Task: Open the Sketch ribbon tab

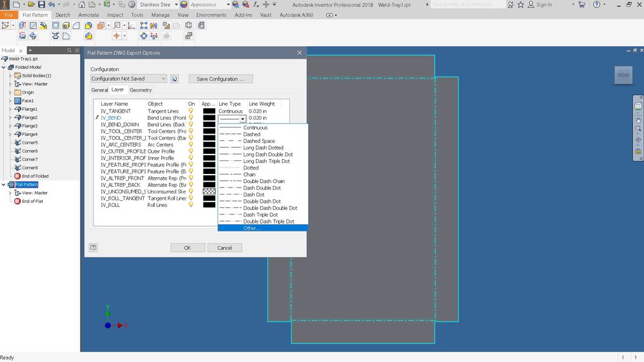Action: (63, 15)
